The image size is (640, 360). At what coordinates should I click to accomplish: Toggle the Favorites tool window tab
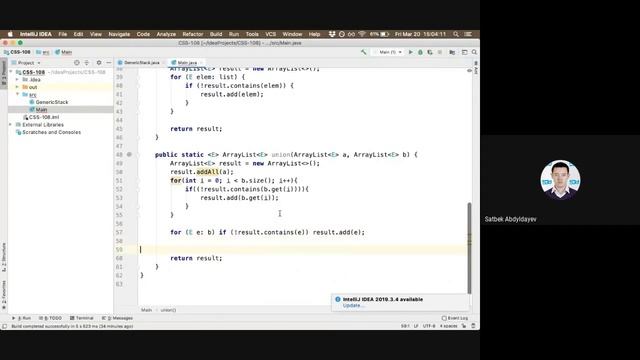coord(4,295)
